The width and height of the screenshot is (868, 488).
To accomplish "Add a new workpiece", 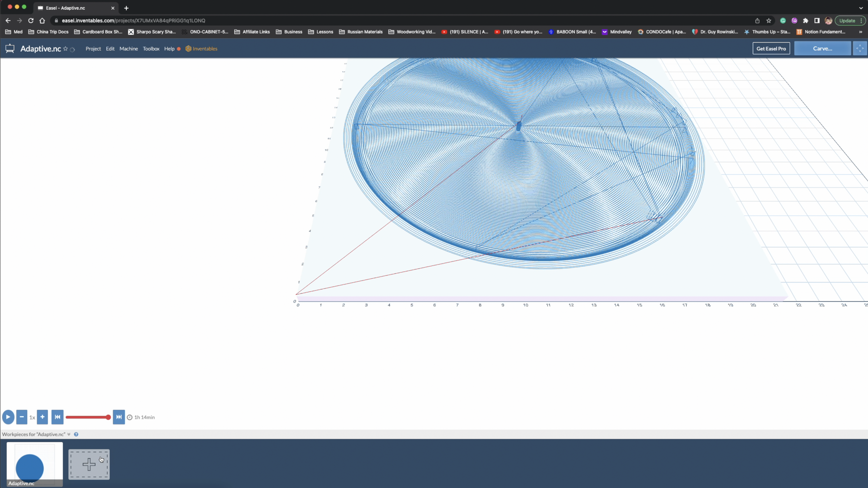I will click(89, 464).
